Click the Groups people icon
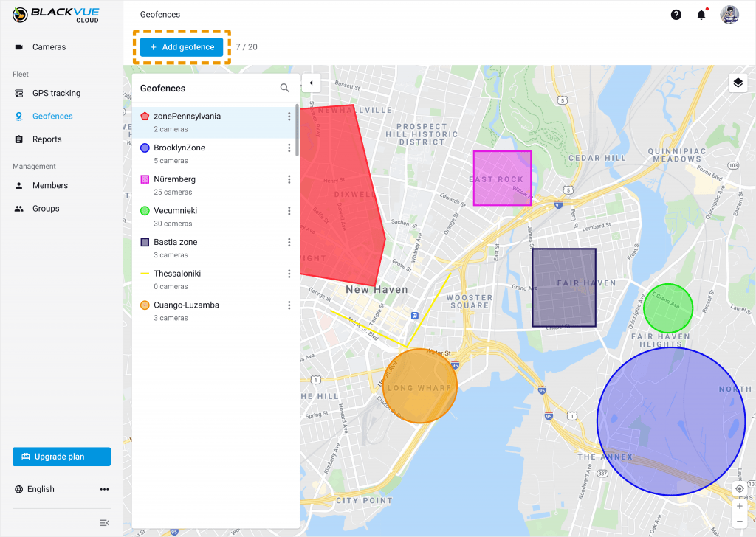 pyautogui.click(x=18, y=209)
